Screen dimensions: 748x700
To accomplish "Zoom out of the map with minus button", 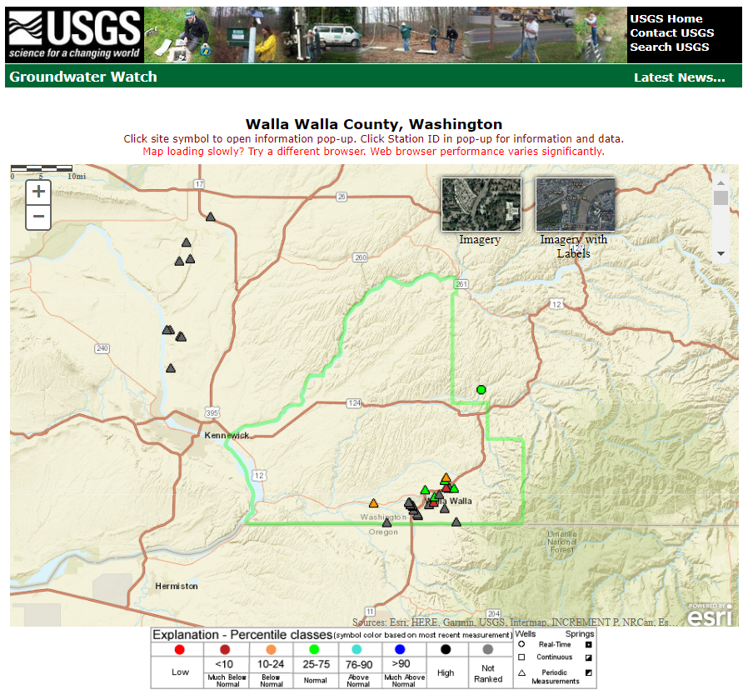I will [38, 217].
